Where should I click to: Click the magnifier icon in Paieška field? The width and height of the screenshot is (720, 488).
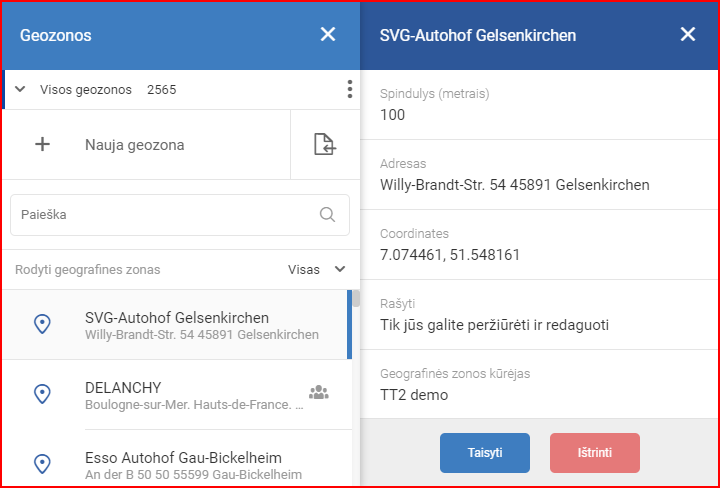tap(327, 214)
